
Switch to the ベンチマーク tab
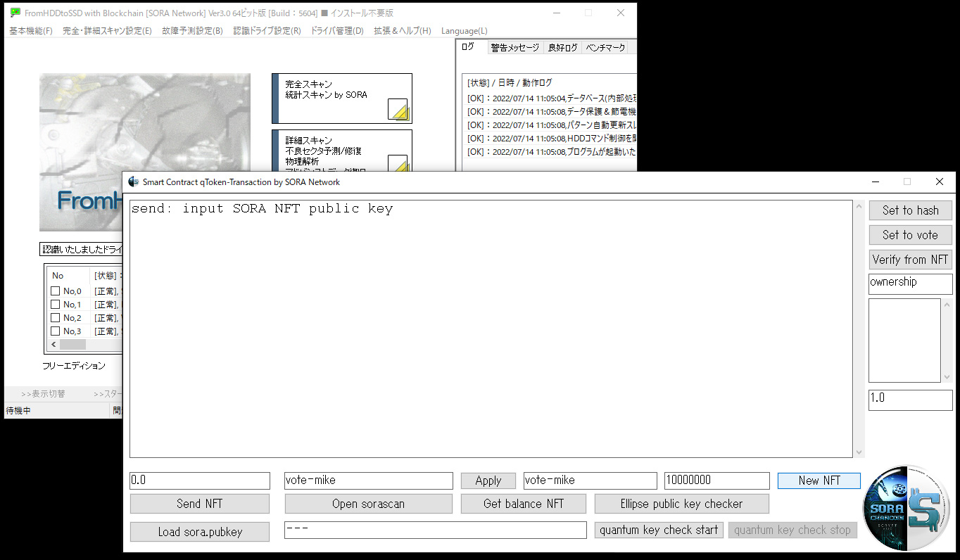[605, 48]
